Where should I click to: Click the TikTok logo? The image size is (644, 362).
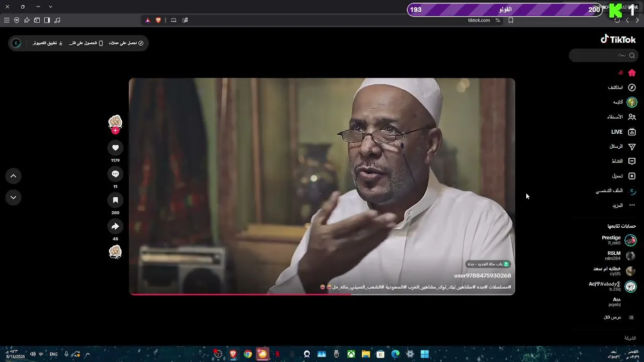coord(618,39)
